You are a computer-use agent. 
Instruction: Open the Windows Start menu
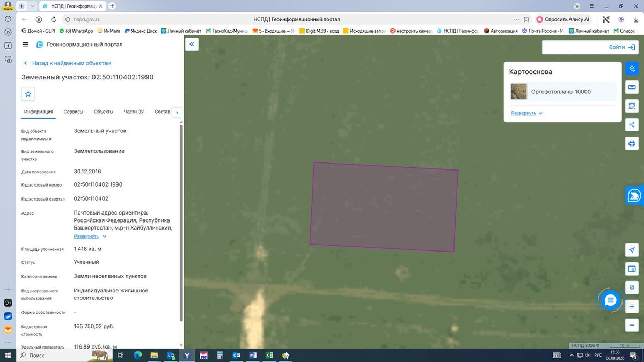point(8,355)
